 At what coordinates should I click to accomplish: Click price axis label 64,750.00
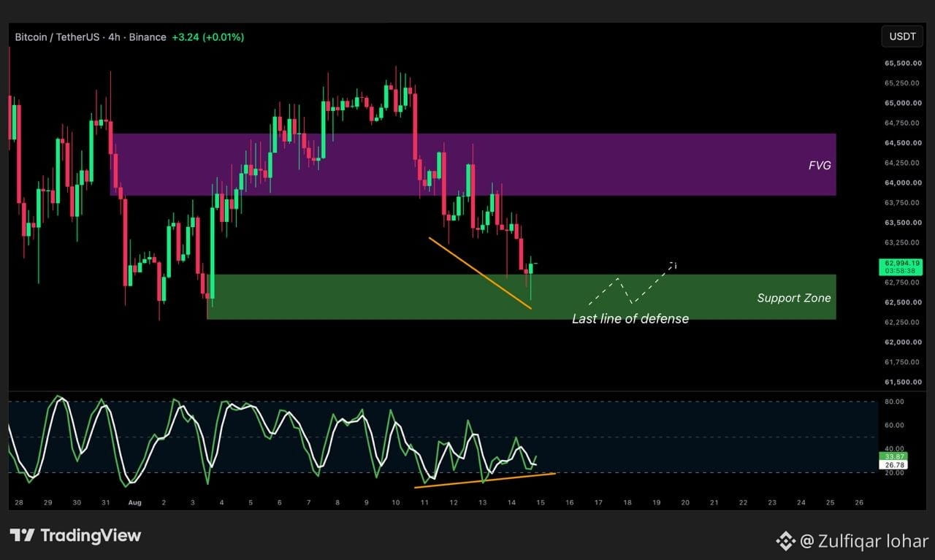(x=902, y=123)
